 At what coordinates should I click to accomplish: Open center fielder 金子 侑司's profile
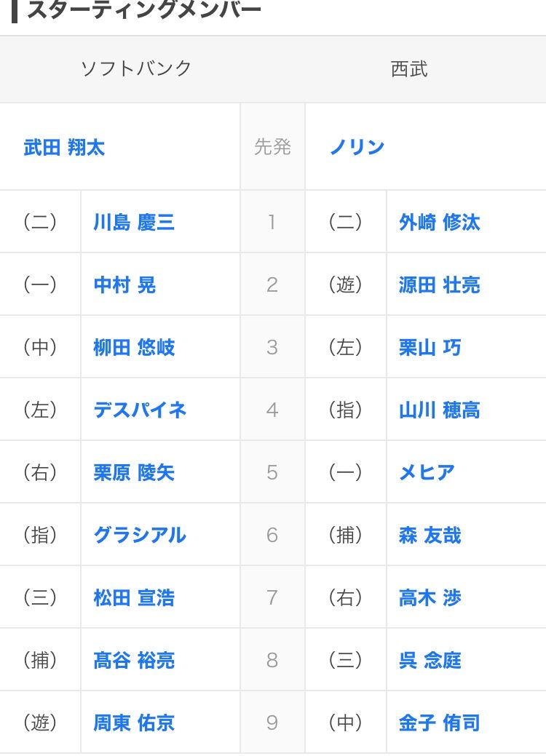click(x=439, y=723)
